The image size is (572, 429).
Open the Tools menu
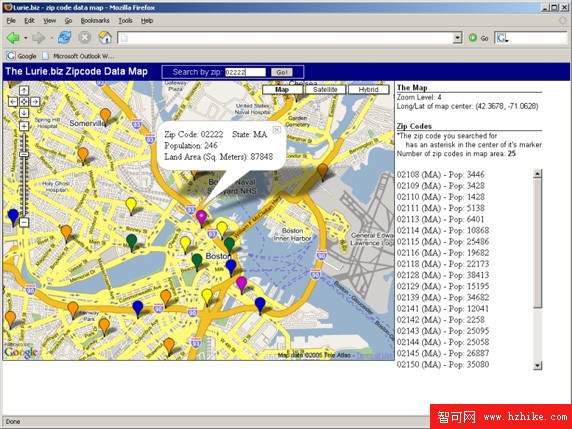tap(125, 21)
